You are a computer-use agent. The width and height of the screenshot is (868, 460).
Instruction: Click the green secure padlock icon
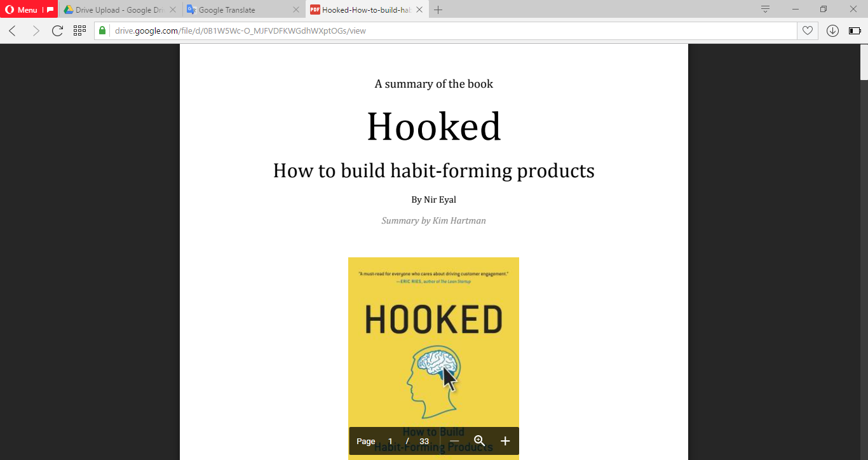[x=102, y=30]
